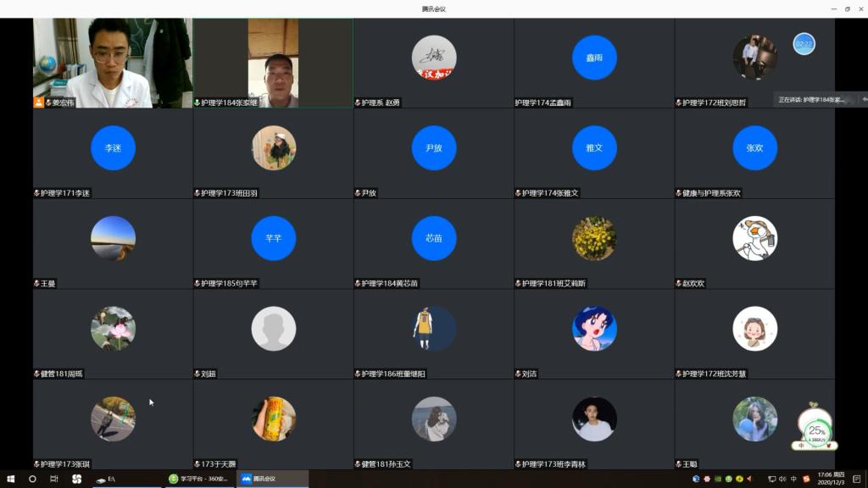The height and width of the screenshot is (488, 868).
Task: Select the 鑫雨 avatar of 护理学174孟鑫雨
Action: tap(594, 58)
